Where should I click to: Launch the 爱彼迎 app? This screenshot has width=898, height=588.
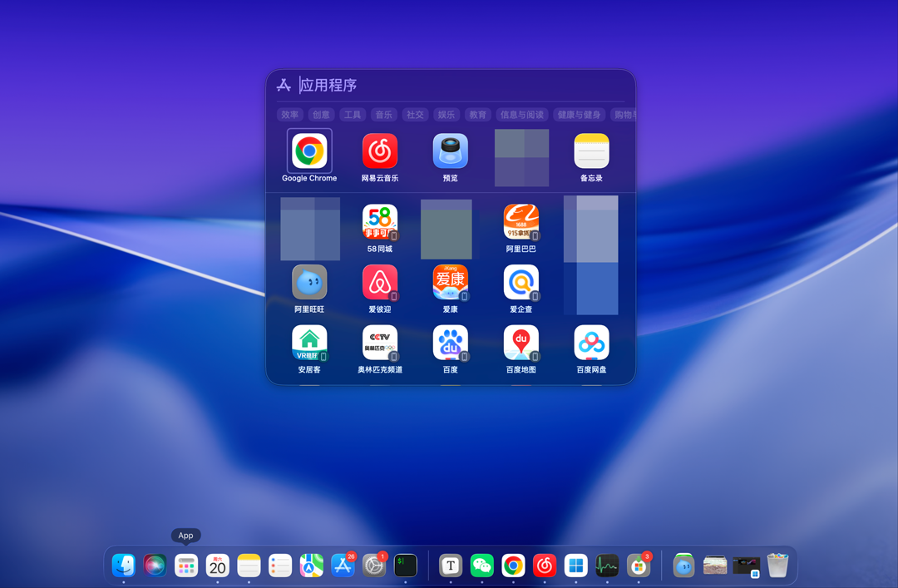(x=380, y=282)
